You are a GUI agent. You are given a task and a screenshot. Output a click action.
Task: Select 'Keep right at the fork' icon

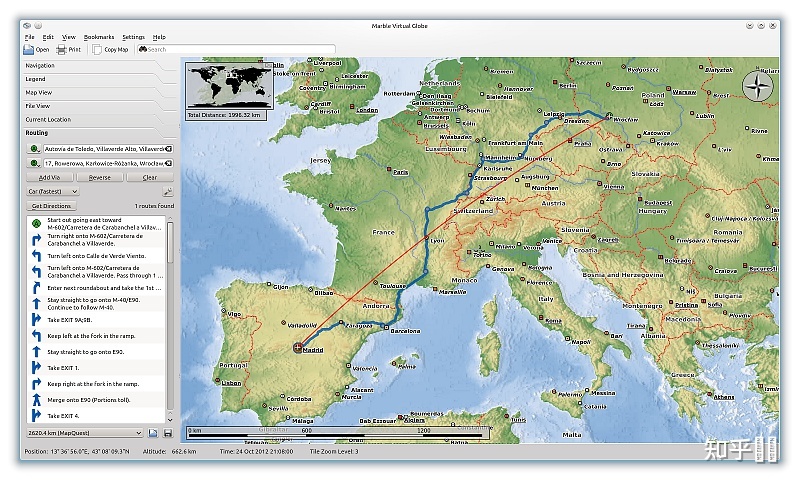click(36, 384)
